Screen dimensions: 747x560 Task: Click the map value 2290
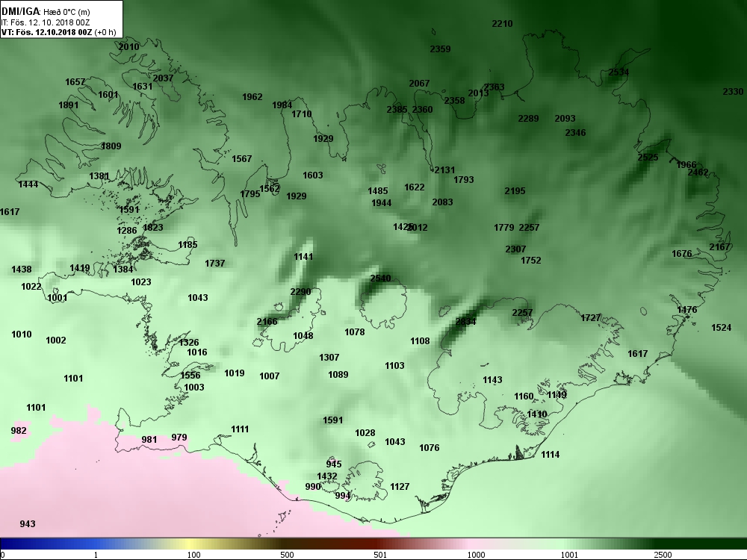[300, 291]
